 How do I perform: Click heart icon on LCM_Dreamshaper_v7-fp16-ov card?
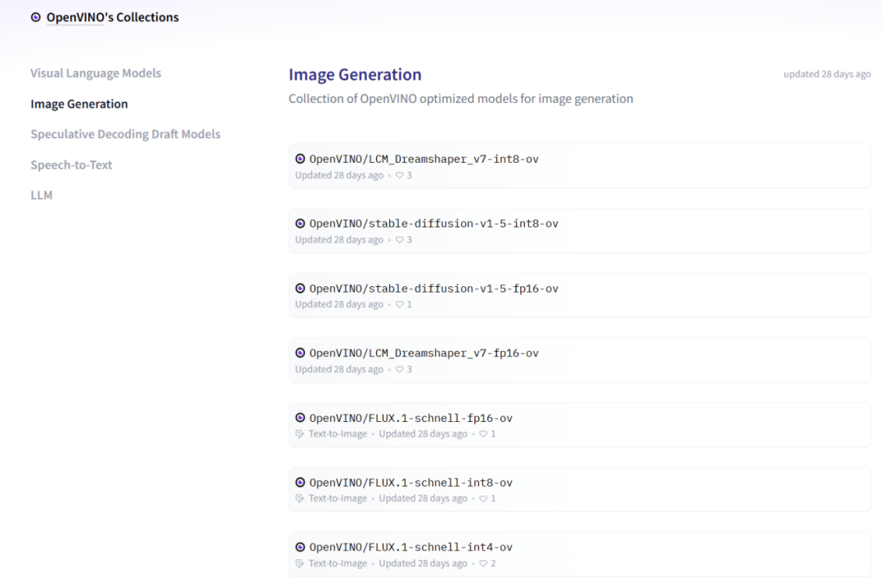point(399,370)
